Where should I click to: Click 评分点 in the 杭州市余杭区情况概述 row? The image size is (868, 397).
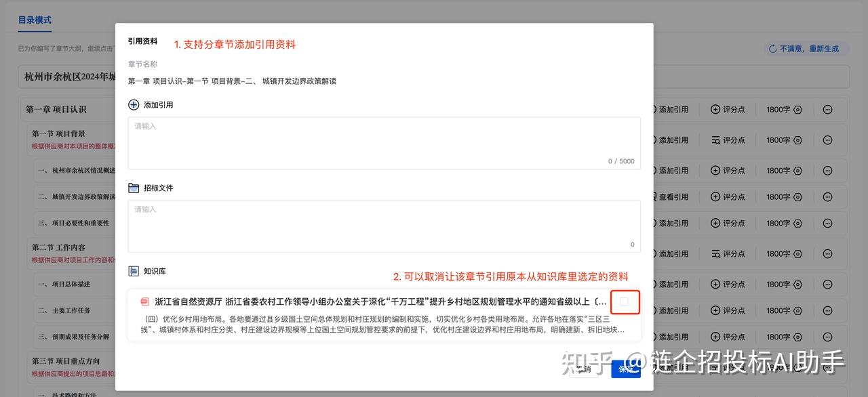tap(728, 171)
